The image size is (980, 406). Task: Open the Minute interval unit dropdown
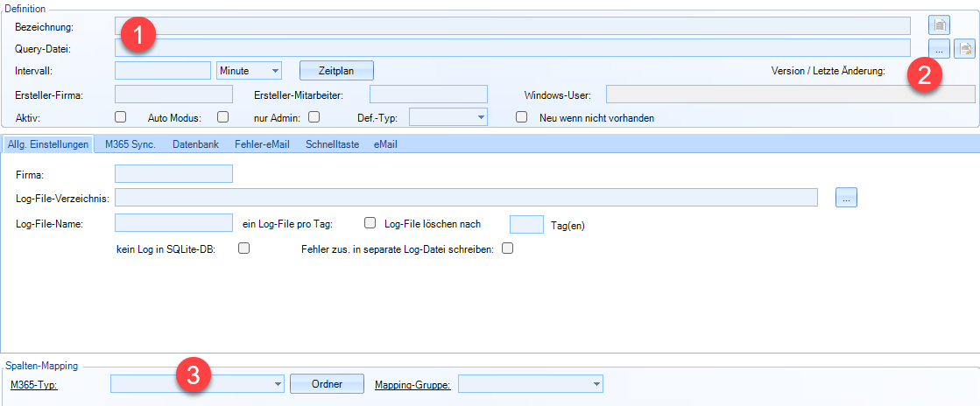pyautogui.click(x=249, y=70)
